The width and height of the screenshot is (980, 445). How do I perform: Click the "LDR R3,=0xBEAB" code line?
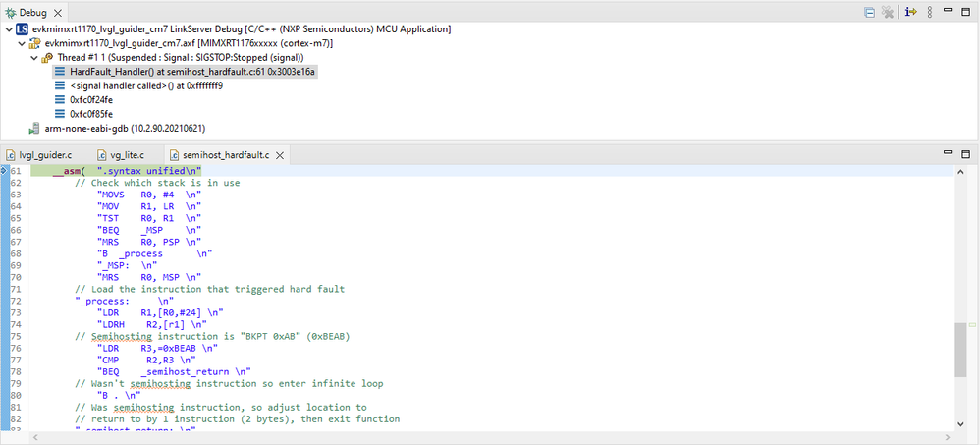coord(157,348)
